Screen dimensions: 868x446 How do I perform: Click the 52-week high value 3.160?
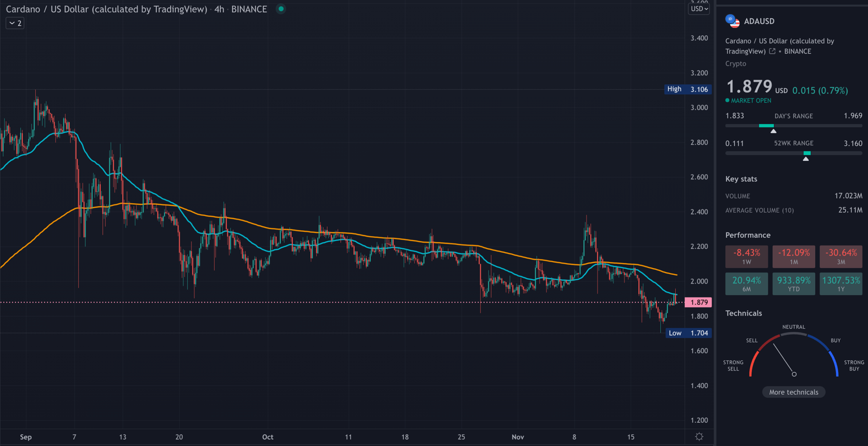853,144
